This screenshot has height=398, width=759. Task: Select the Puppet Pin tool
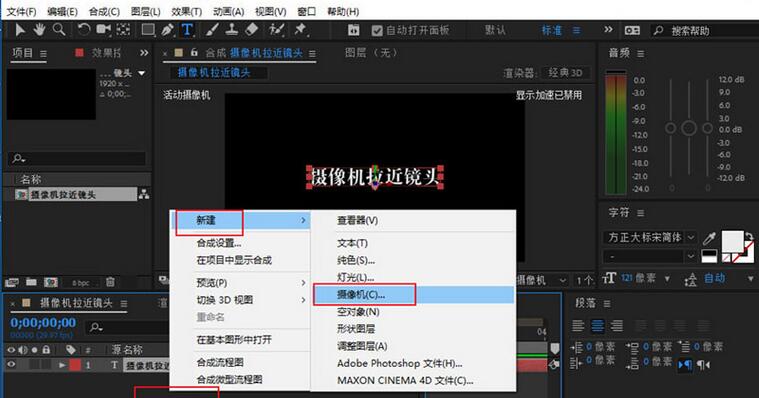point(301,30)
